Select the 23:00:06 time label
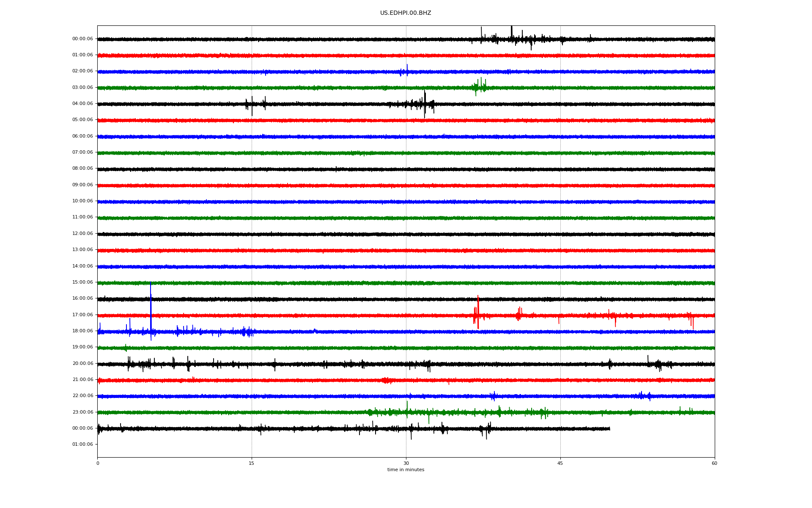The height and width of the screenshot is (508, 812). tap(82, 412)
